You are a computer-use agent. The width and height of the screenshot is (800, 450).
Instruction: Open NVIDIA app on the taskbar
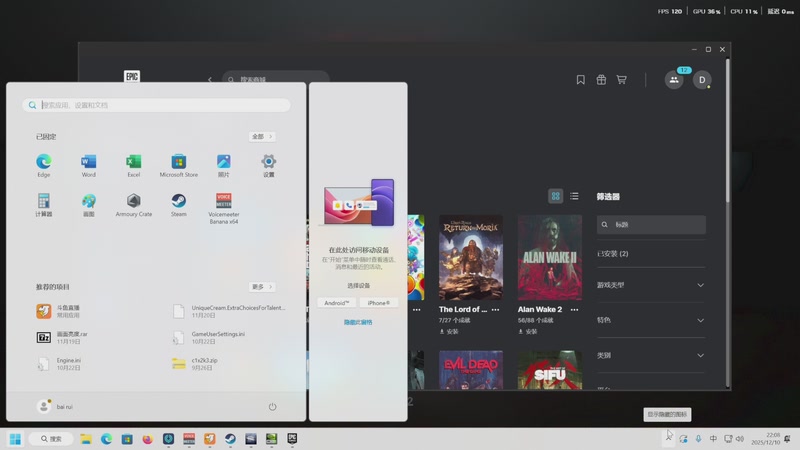271,439
